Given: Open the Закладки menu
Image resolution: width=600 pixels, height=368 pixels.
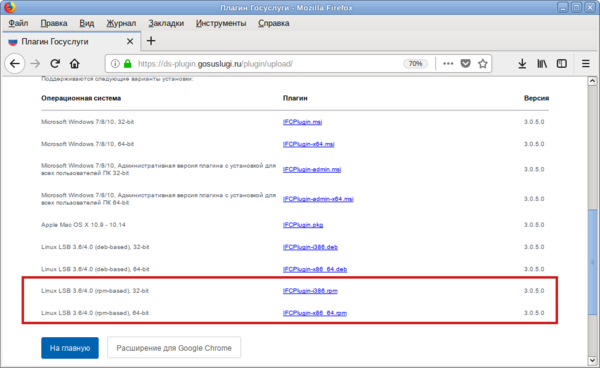Looking at the screenshot, I should click(x=166, y=23).
